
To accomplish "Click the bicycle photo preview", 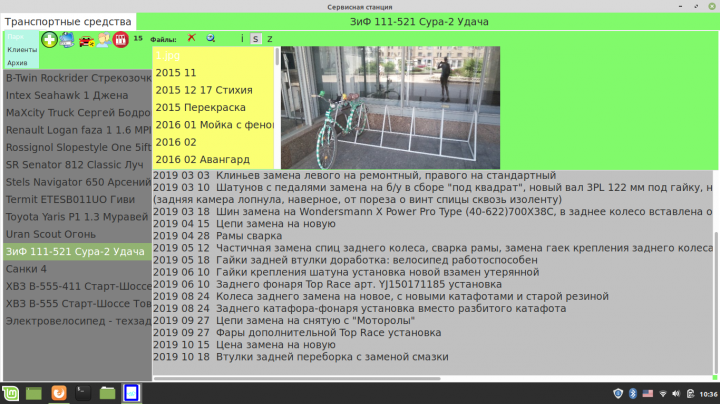I will click(x=390, y=108).
